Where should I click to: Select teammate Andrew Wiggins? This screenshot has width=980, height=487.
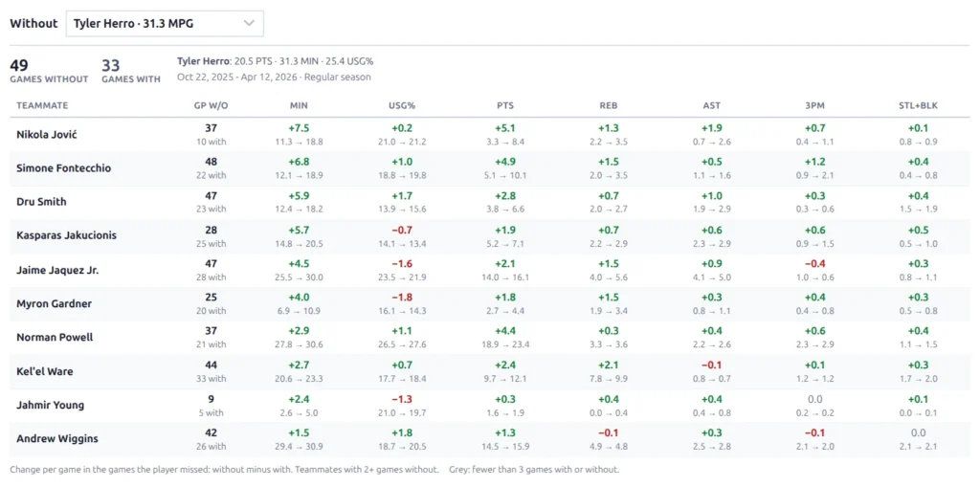tap(56, 439)
